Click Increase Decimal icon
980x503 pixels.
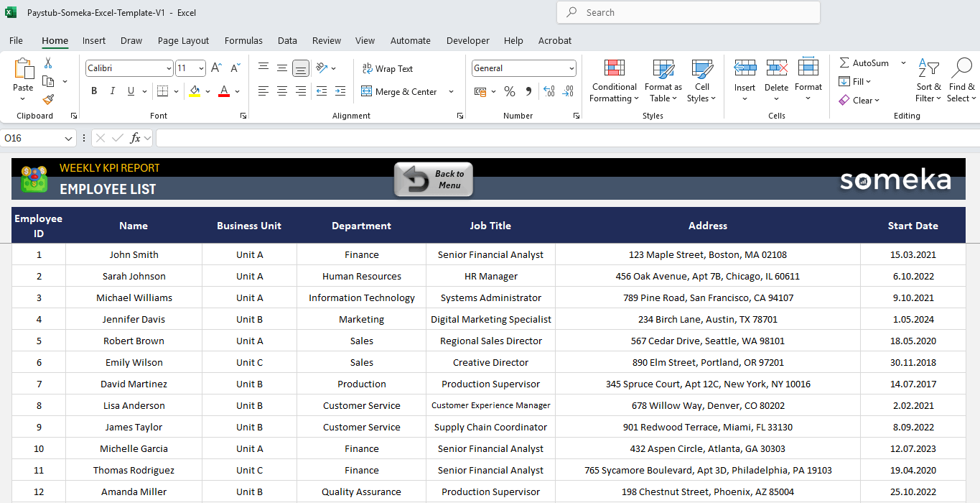click(x=549, y=91)
